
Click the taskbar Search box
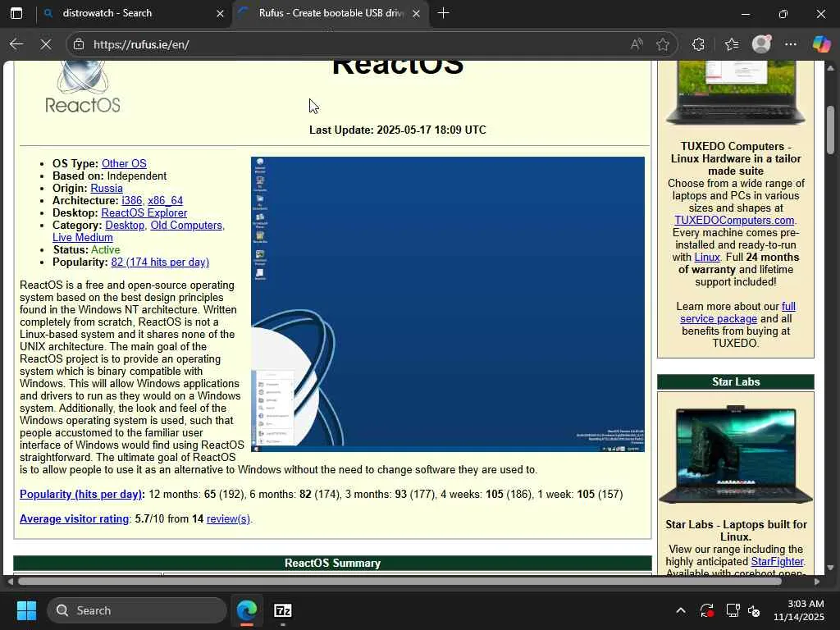pyautogui.click(x=137, y=610)
